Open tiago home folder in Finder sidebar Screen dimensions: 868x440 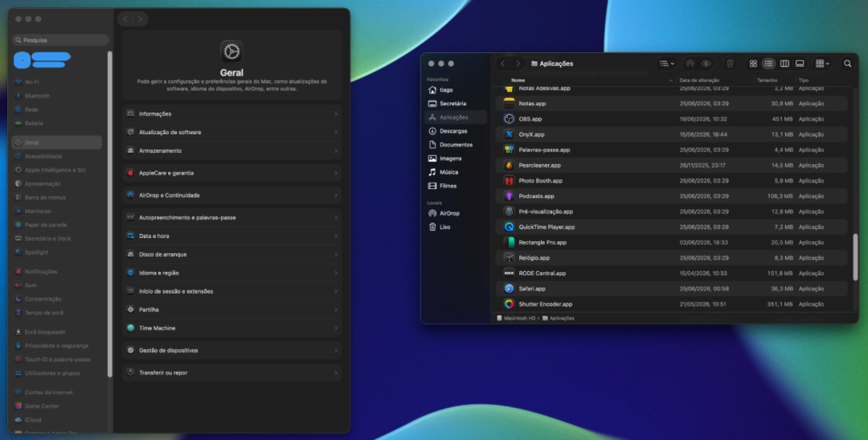(456, 90)
